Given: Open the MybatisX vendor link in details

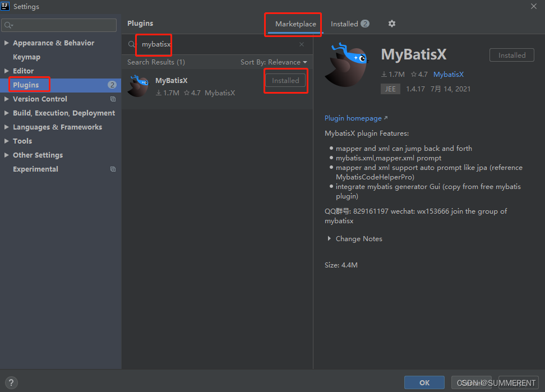Looking at the screenshot, I should (449, 75).
